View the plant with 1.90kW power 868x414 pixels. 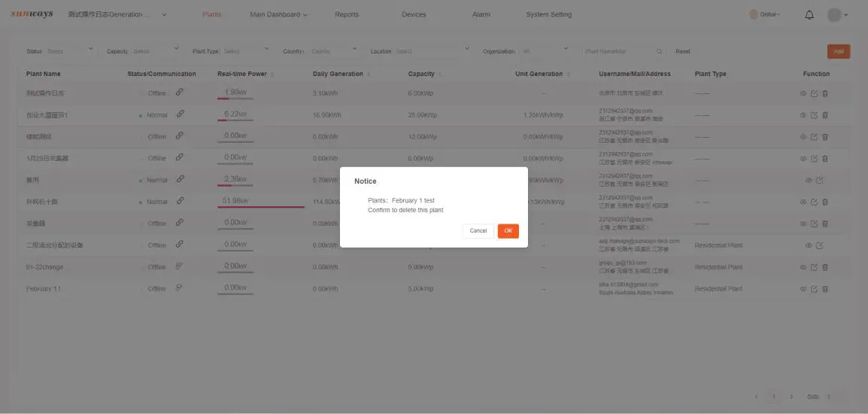[x=803, y=93]
